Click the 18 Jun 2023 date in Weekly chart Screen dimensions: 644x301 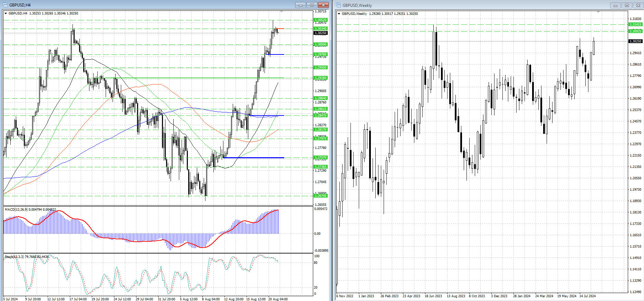[x=433, y=296]
